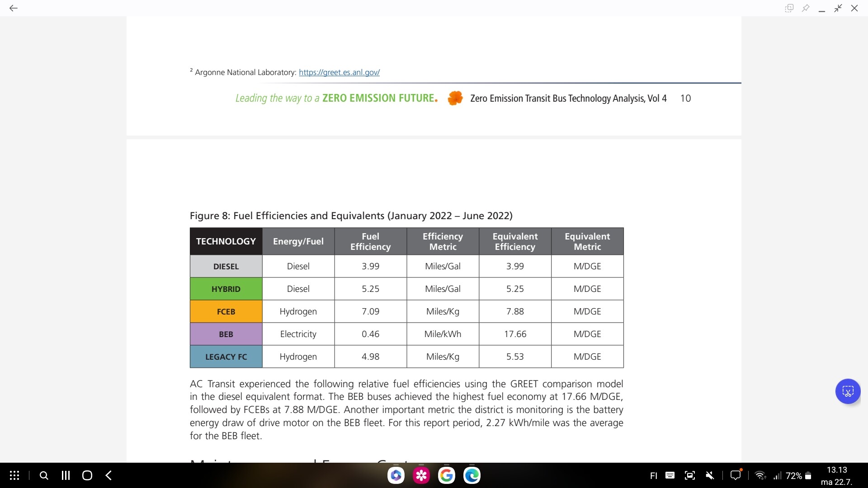Open the blue ring app in taskbar

(396, 475)
